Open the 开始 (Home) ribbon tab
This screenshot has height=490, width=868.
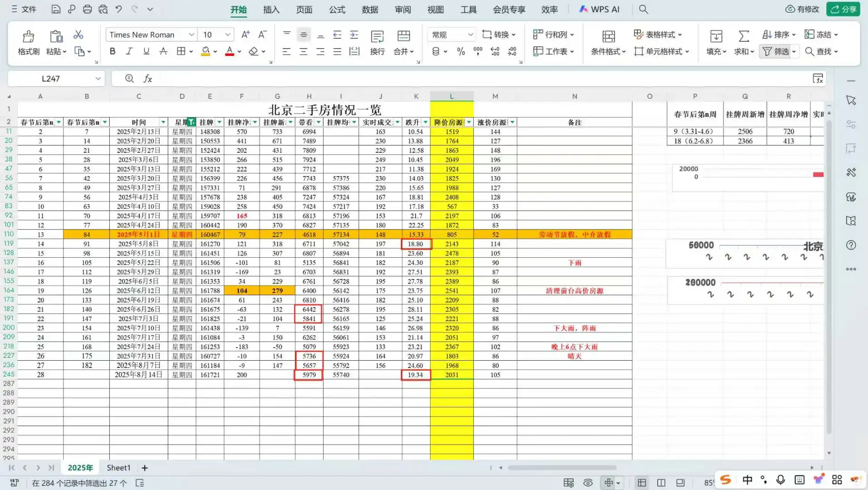tap(238, 10)
